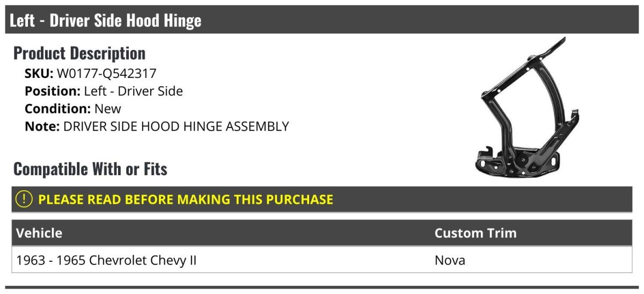Click the Left - Driver Side position value
The width and height of the screenshot is (644, 294).
tap(133, 91)
